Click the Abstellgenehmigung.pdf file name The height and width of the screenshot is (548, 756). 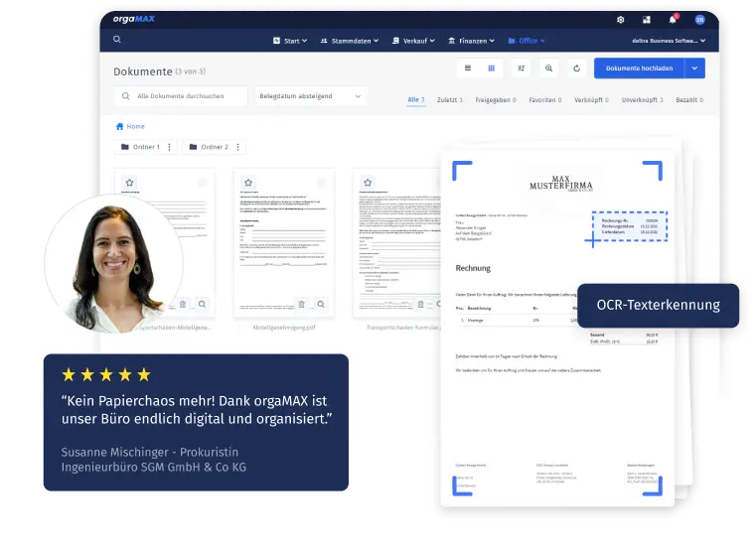(284, 328)
